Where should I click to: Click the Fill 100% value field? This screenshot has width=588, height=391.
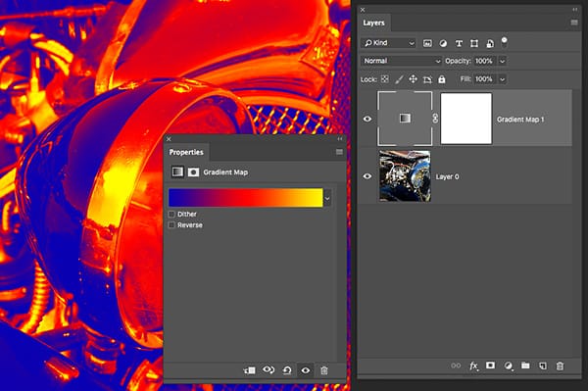[x=486, y=79]
